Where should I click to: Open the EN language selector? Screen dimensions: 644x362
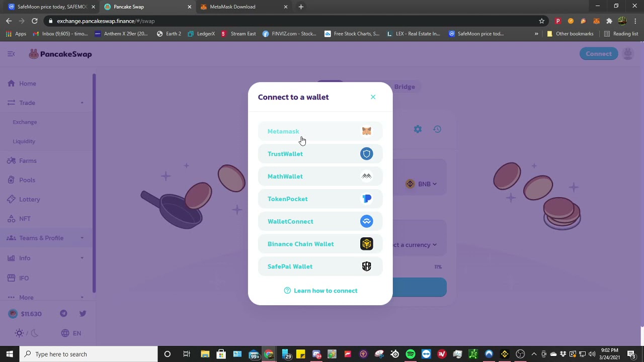coord(71,333)
